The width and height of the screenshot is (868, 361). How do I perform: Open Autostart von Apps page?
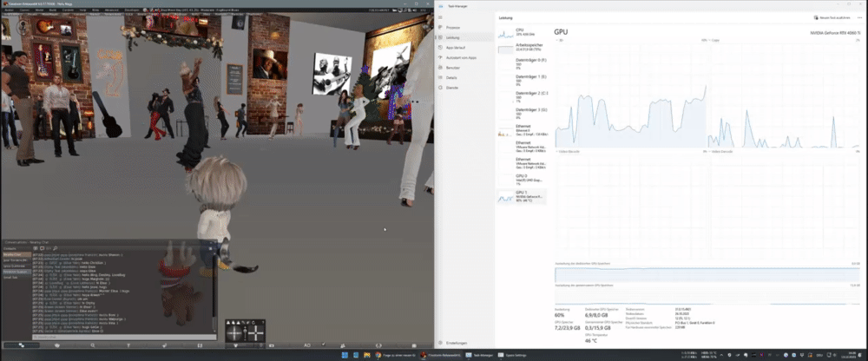click(464, 57)
